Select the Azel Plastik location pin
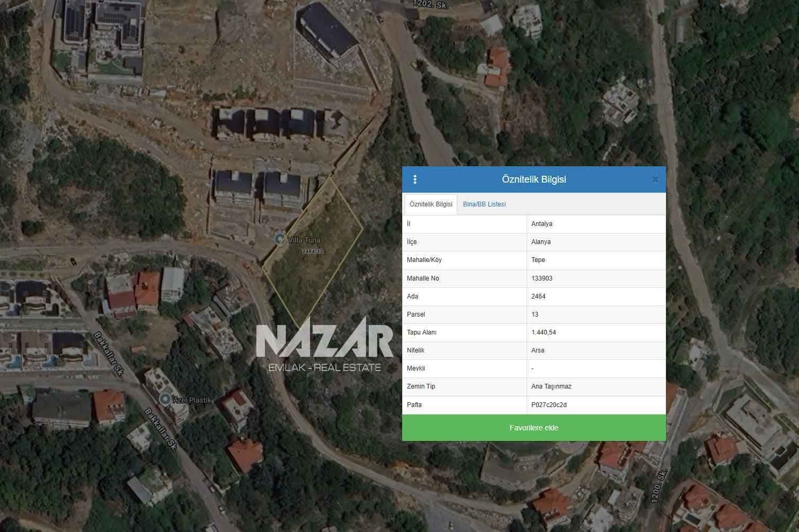 pos(165,400)
